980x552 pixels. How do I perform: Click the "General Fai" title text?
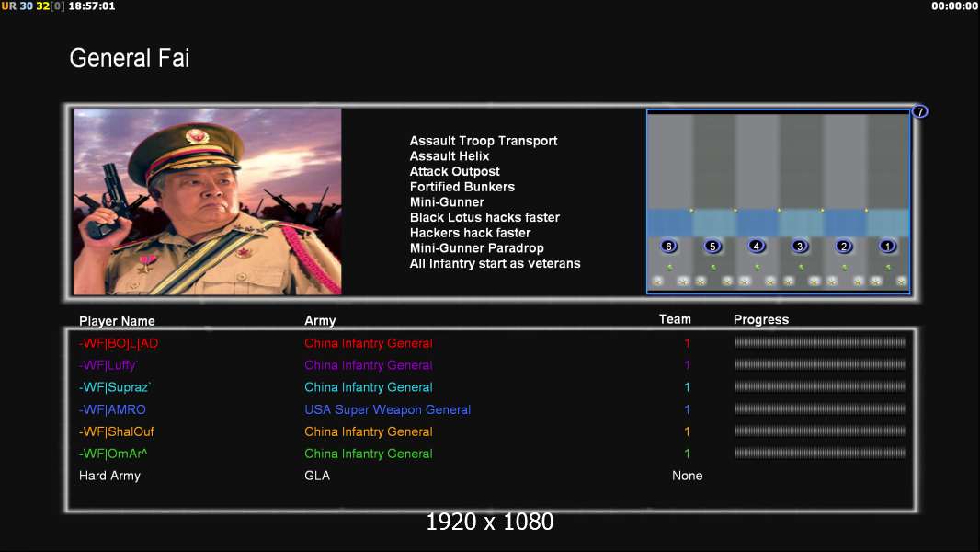tap(130, 58)
